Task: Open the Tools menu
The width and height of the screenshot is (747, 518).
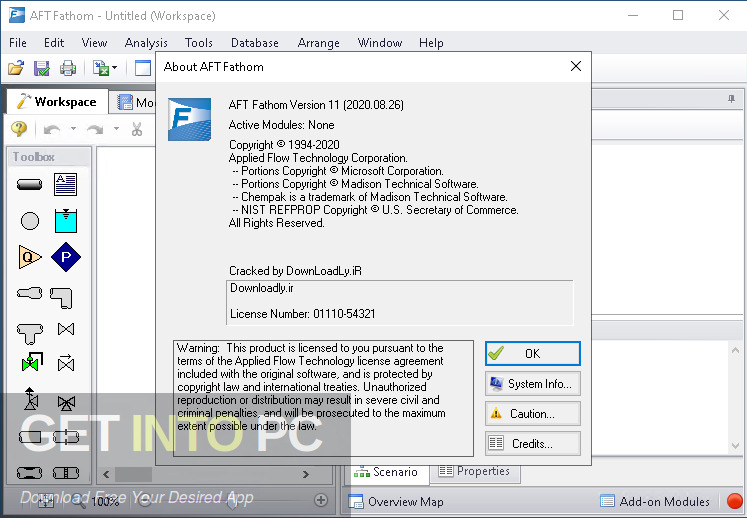Action: (x=199, y=43)
